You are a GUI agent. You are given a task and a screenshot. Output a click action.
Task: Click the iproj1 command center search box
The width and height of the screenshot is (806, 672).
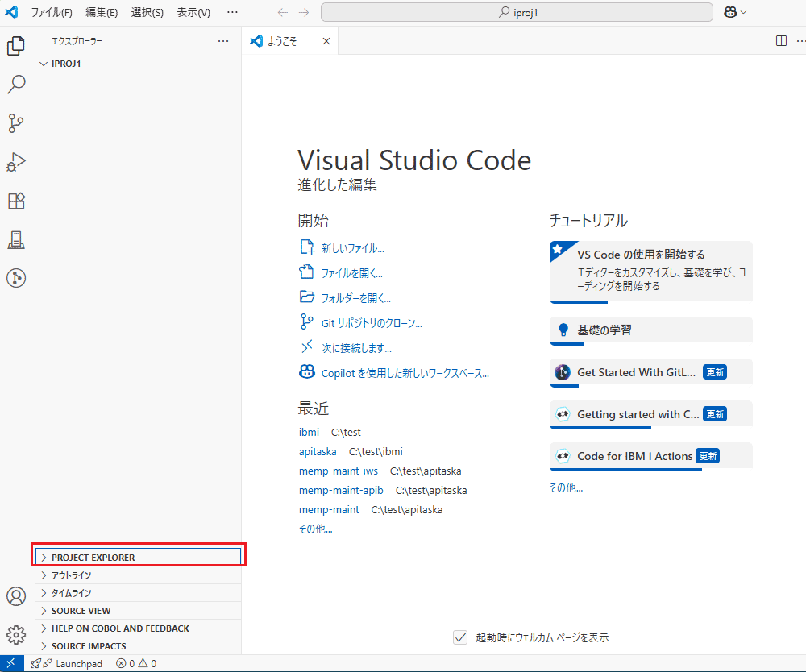pos(517,12)
